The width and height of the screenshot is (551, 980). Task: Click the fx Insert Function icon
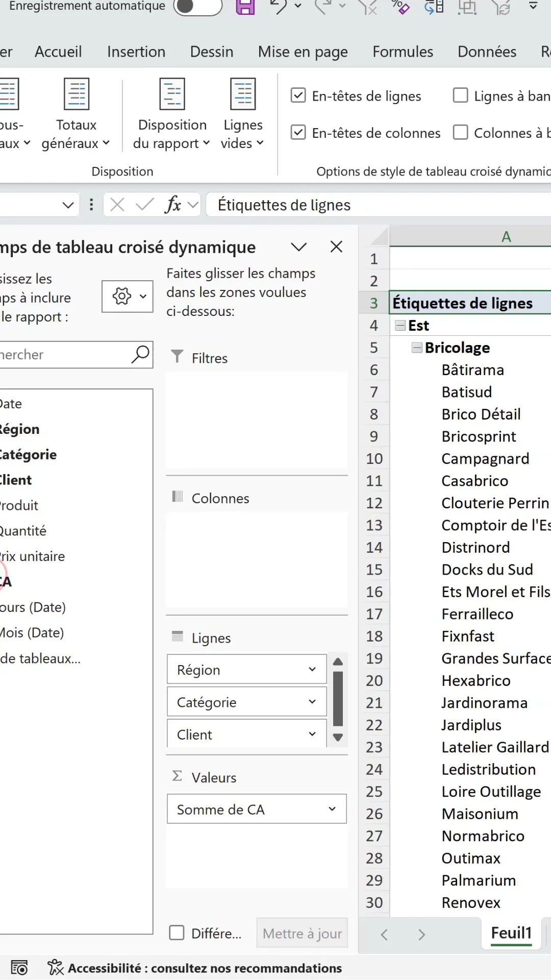coord(173,205)
